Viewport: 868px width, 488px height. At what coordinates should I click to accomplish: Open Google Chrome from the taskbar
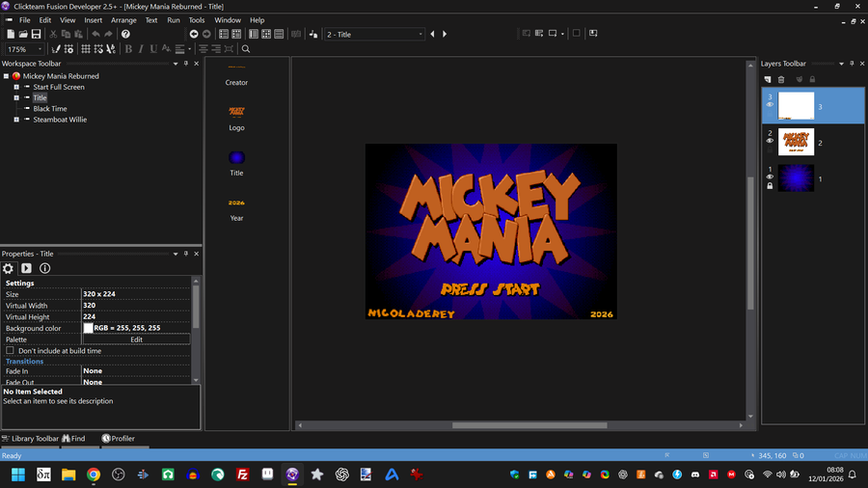pyautogui.click(x=94, y=474)
